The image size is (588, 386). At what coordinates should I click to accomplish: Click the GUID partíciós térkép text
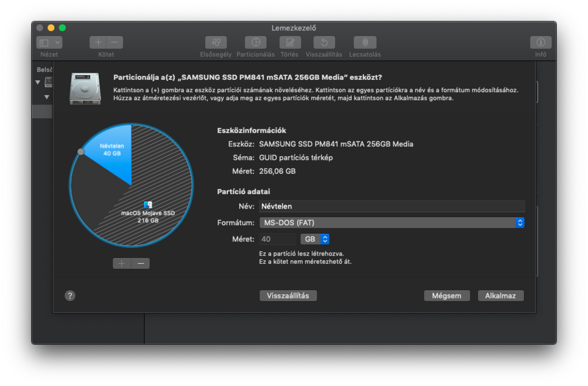coord(296,158)
